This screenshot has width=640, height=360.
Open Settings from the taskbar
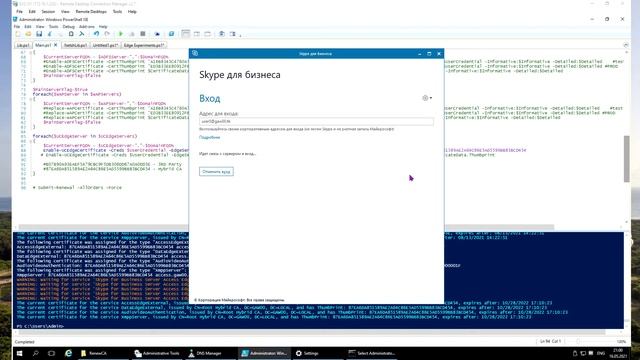[317, 353]
